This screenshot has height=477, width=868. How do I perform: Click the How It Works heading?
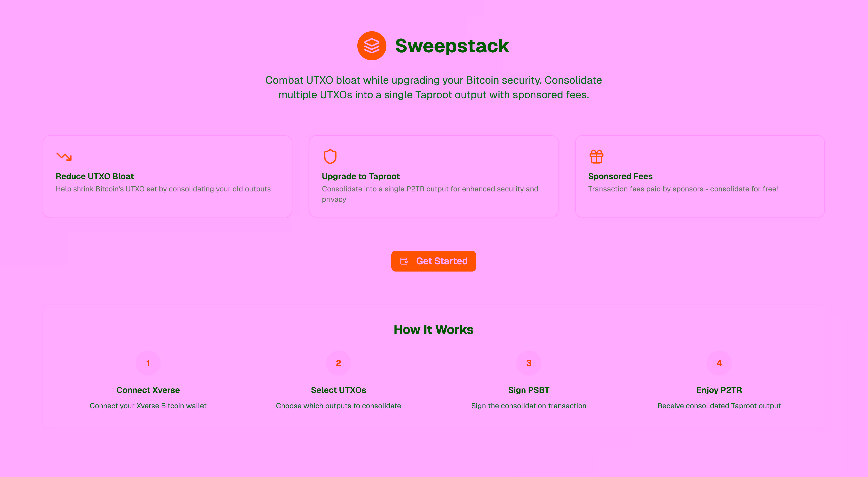coord(434,329)
